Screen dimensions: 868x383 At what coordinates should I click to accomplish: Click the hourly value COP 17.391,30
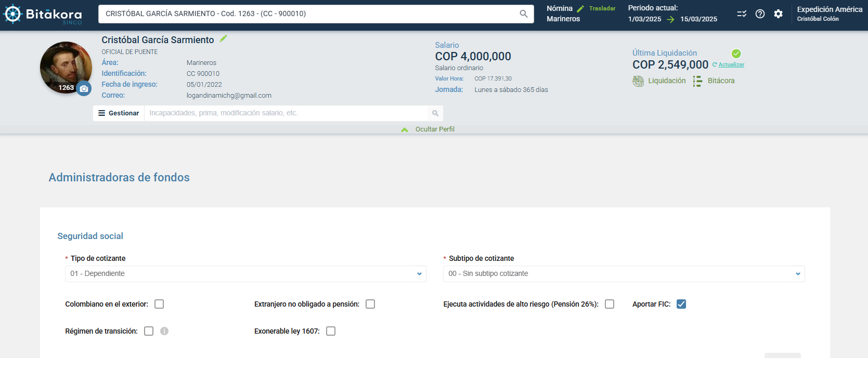pos(493,79)
